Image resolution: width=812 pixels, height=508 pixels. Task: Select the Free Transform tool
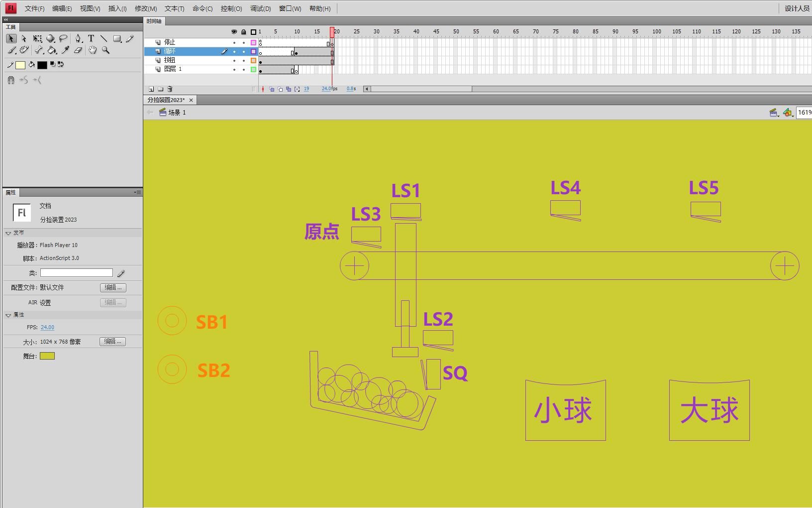[x=37, y=38]
